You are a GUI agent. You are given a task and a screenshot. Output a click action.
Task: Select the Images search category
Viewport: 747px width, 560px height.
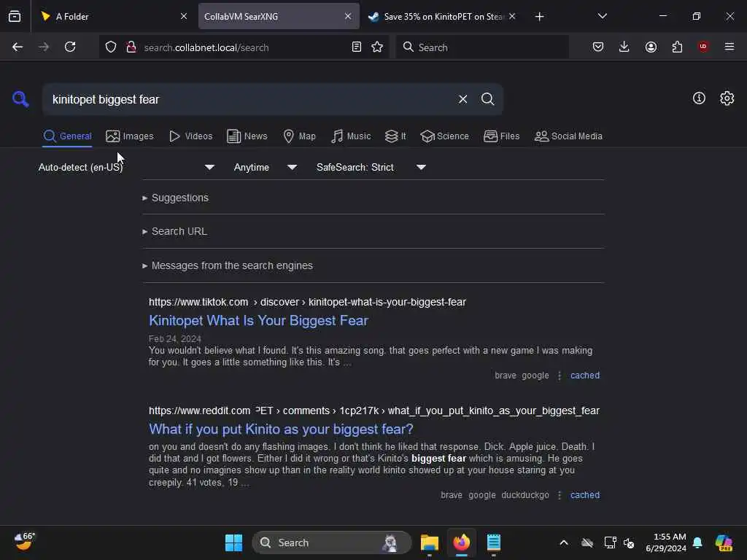130,136
